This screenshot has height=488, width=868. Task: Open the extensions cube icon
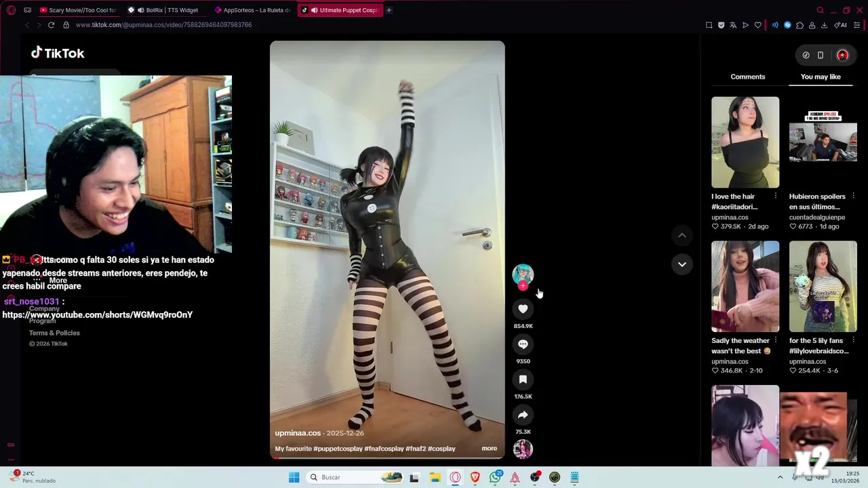[800, 25]
